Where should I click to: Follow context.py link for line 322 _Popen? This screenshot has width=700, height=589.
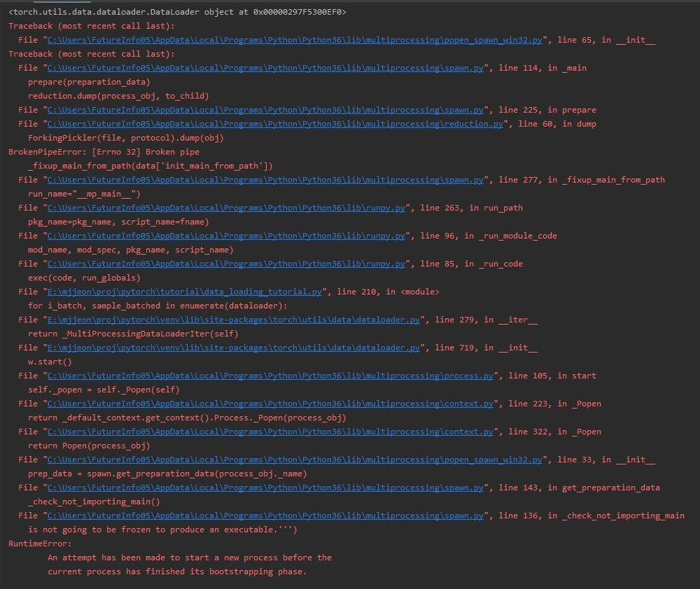point(270,432)
